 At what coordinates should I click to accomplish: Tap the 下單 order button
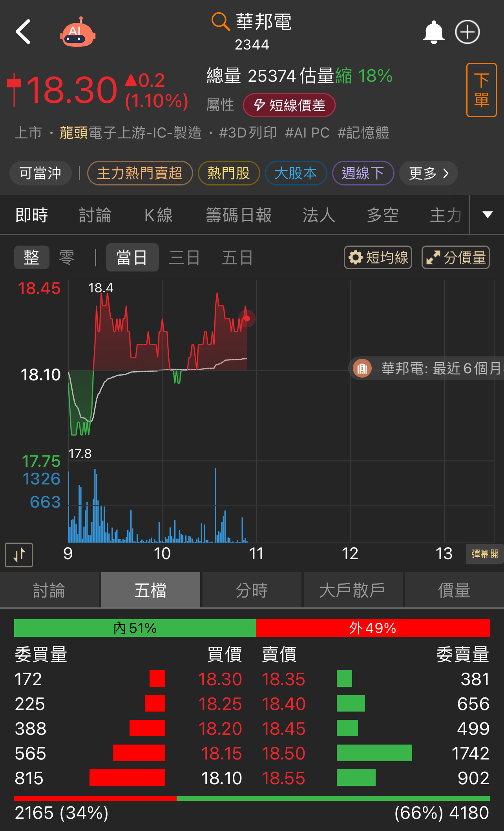tap(481, 90)
